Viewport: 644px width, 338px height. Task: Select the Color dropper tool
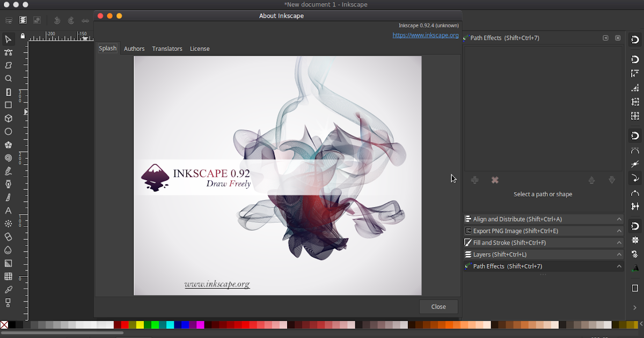click(8, 289)
